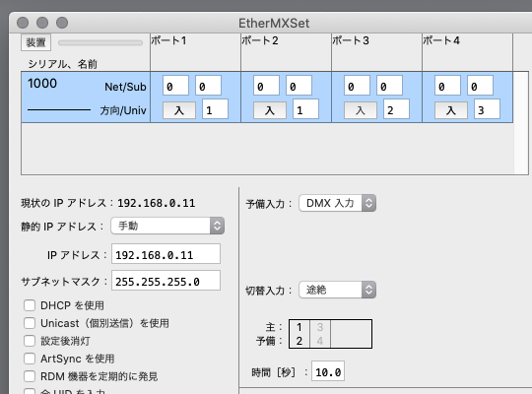The image size is (532, 394).
Task: Edit the Net field for ポート4
Action: tap(447, 86)
